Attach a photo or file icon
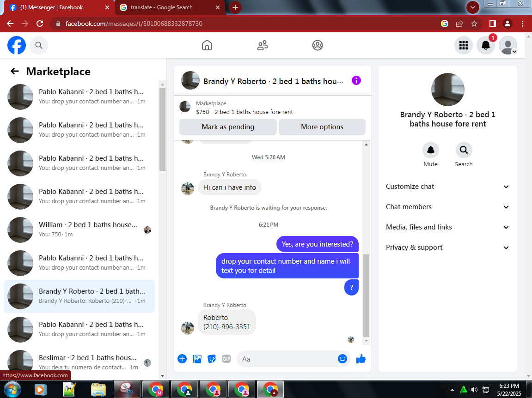Viewport: 532px width, 398px height. (x=197, y=359)
